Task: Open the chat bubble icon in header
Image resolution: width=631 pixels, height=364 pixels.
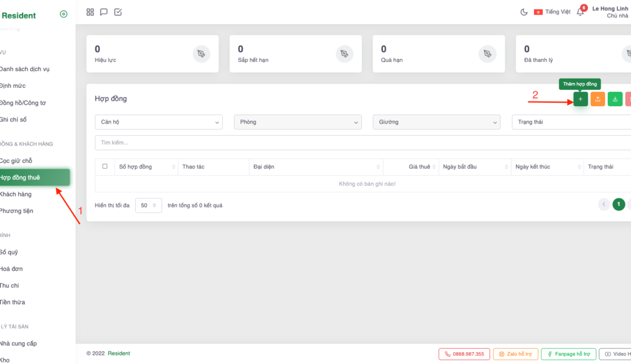Action: pyautogui.click(x=104, y=12)
